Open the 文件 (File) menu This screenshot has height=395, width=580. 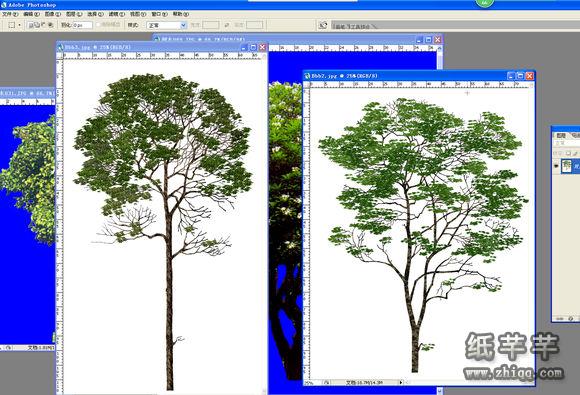pos(10,14)
